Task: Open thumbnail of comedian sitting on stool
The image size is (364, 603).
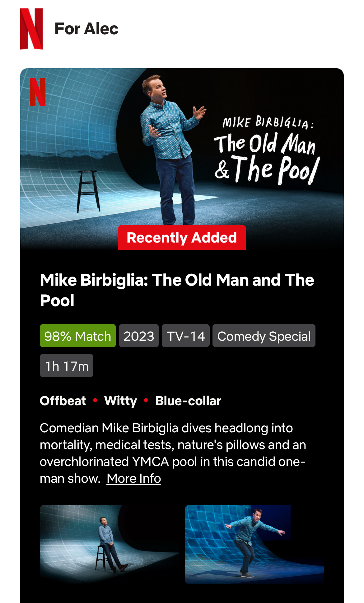Action: (x=110, y=544)
